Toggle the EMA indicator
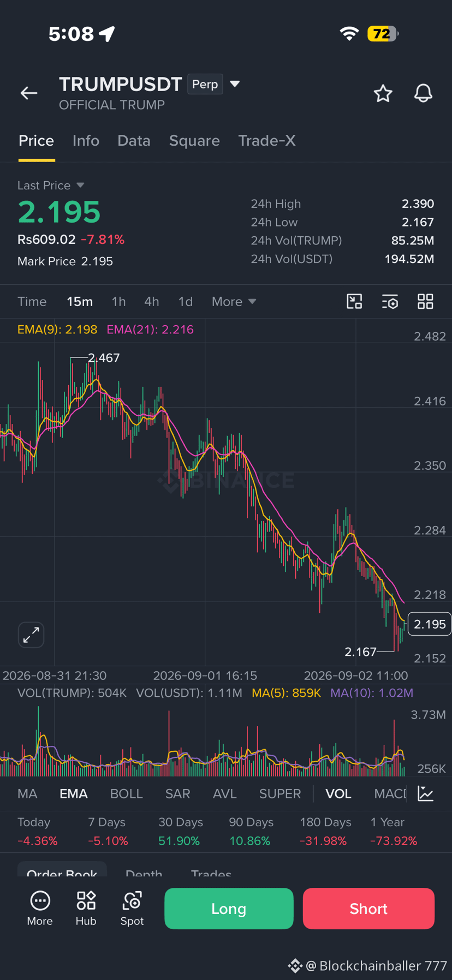Viewport: 452px width, 980px height. coord(74,793)
